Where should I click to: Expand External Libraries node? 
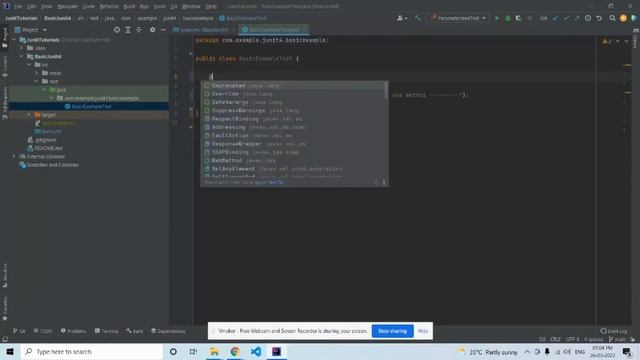point(14,156)
